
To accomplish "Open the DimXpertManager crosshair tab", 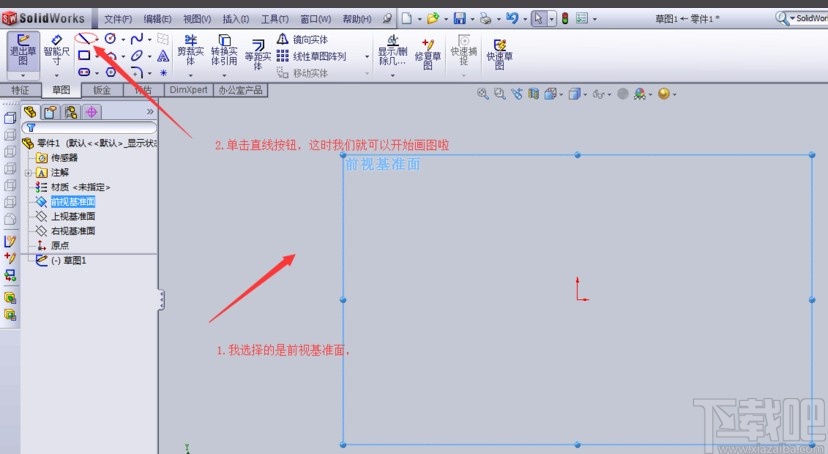I will [91, 112].
